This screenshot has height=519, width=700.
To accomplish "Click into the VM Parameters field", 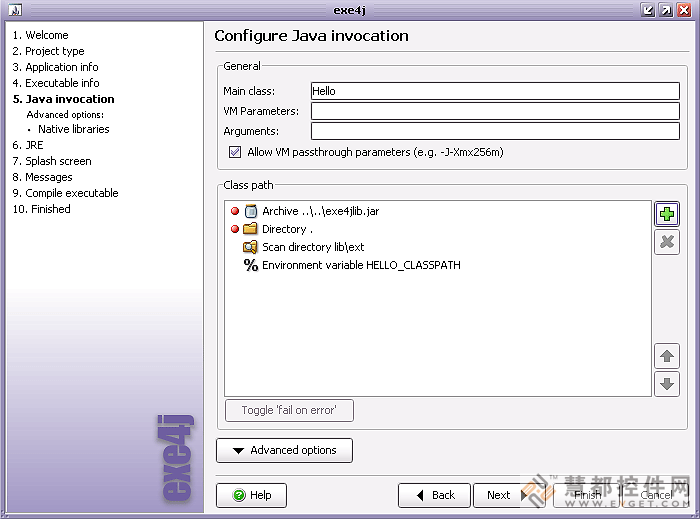I will coord(495,111).
